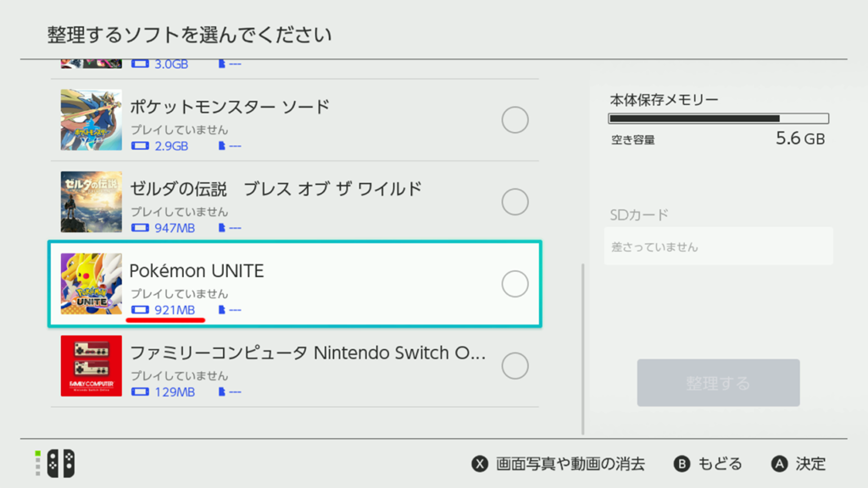This screenshot has height=488, width=868.
Task: Check the circle for Zelda Breath of the Wild
Action: 515,201
